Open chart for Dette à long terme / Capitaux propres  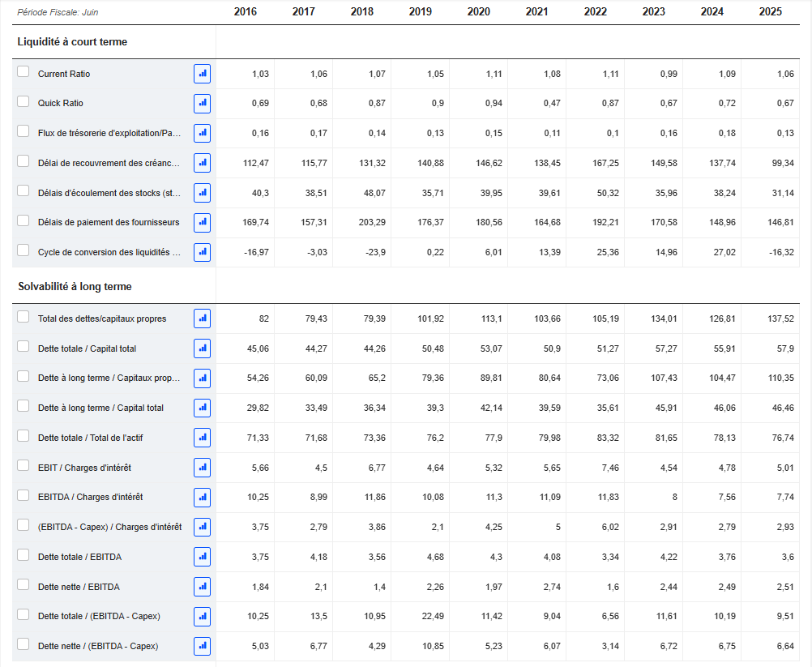click(x=202, y=378)
